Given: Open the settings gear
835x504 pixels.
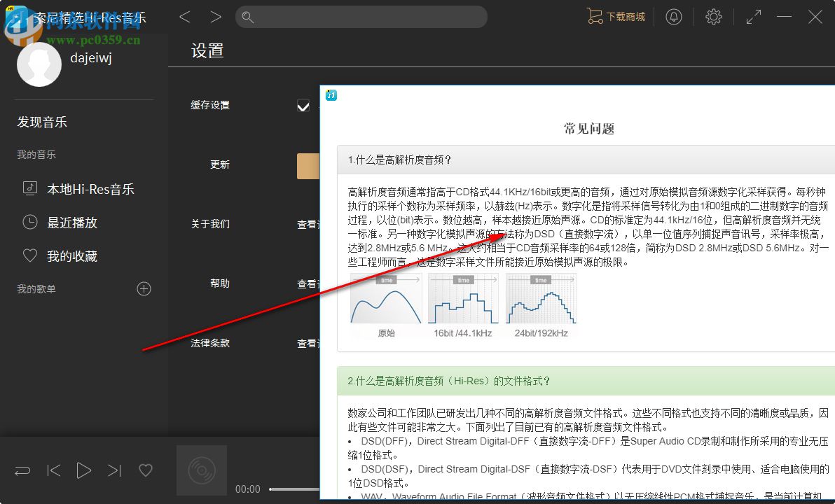Looking at the screenshot, I should [713, 16].
